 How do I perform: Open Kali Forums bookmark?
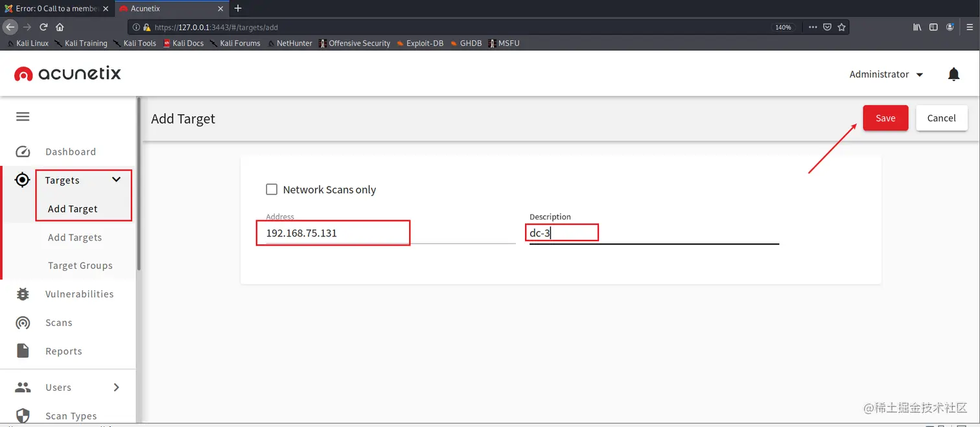(x=235, y=43)
